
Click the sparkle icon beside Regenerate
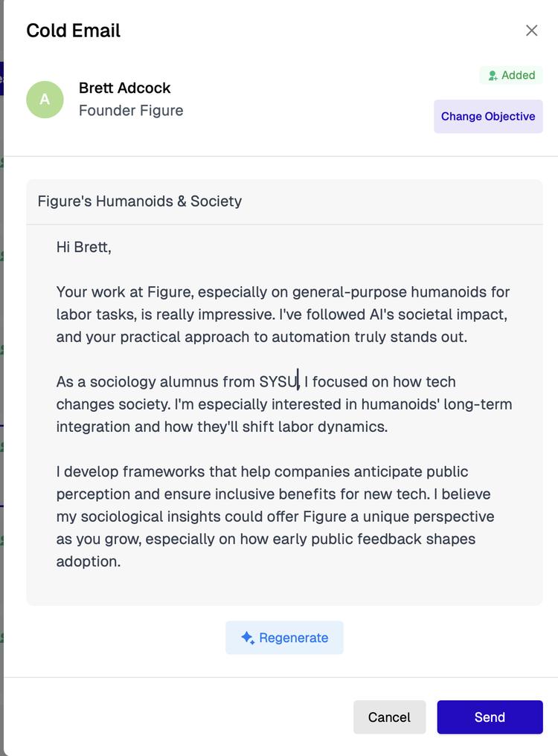[248, 638]
